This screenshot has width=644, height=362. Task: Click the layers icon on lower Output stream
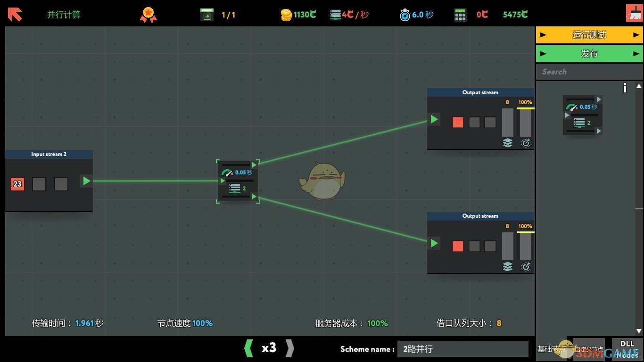click(x=508, y=266)
